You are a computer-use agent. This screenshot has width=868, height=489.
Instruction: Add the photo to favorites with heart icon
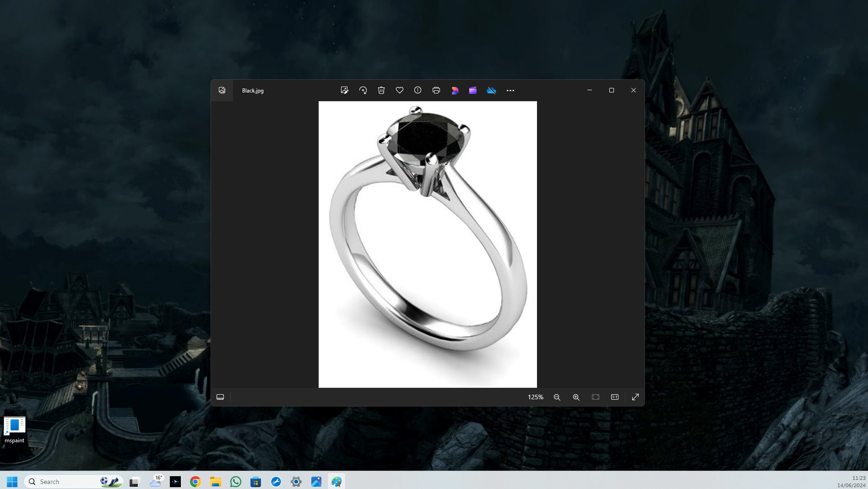click(400, 90)
